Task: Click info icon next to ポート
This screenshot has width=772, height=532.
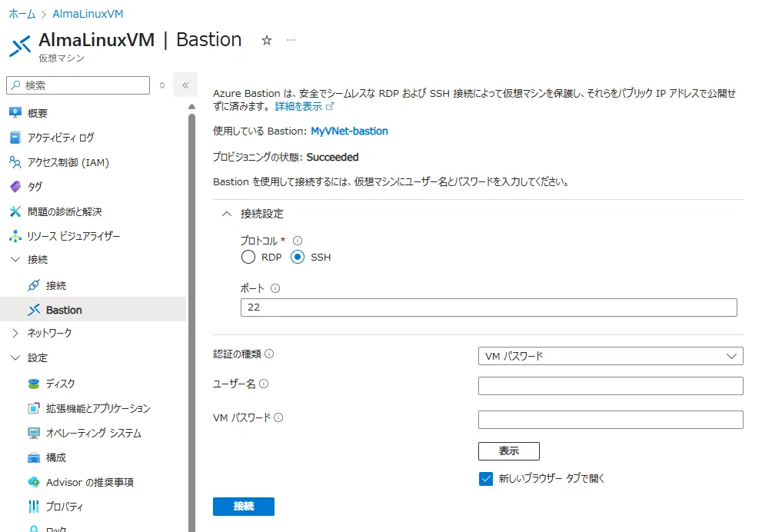Action: [x=275, y=288]
